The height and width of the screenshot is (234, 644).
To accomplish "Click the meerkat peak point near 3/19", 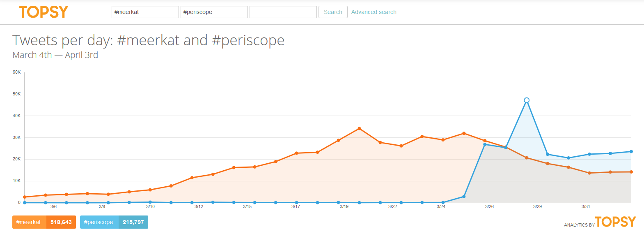I will 359,129.
